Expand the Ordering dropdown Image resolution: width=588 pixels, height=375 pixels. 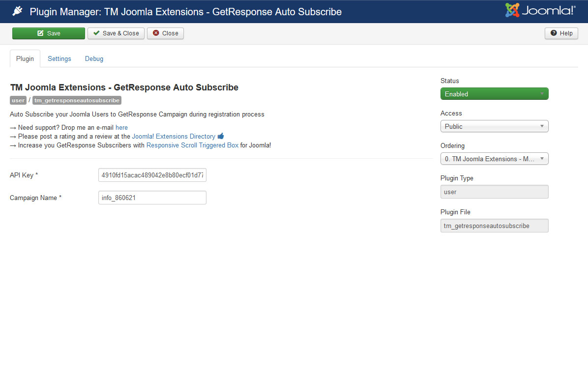click(x=494, y=159)
